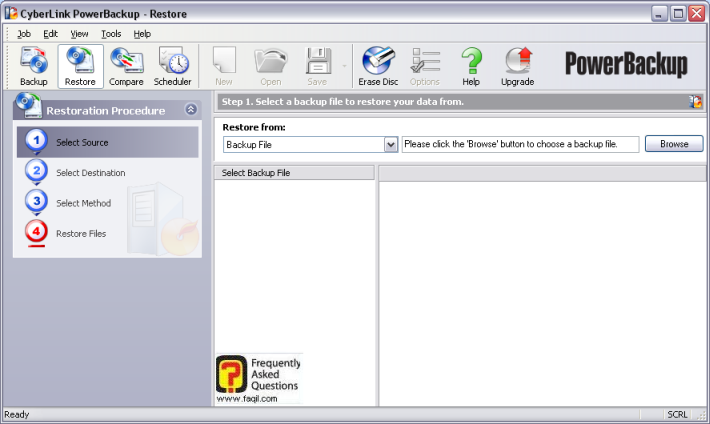
Task: Click the Browse button
Action: pyautogui.click(x=674, y=144)
